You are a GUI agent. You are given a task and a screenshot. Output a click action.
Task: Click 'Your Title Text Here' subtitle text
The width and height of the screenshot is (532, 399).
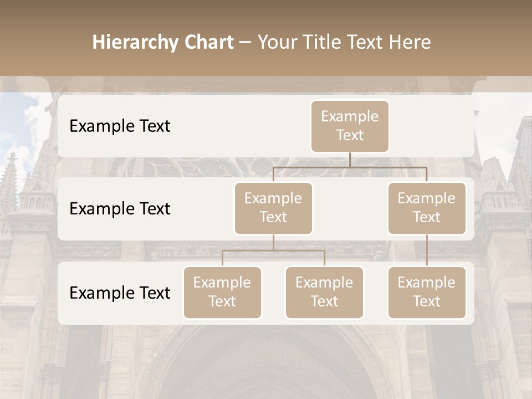point(344,41)
